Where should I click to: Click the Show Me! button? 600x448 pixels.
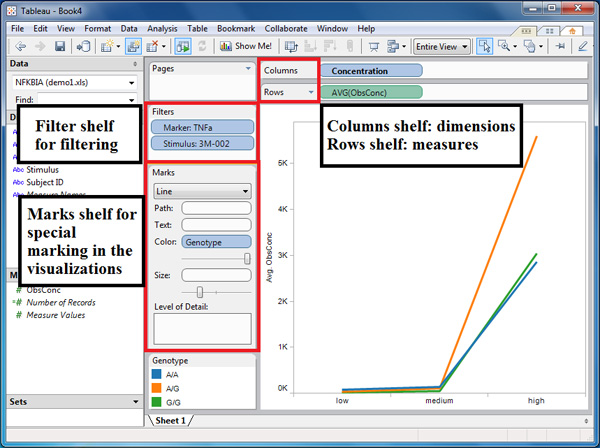pyautogui.click(x=245, y=46)
